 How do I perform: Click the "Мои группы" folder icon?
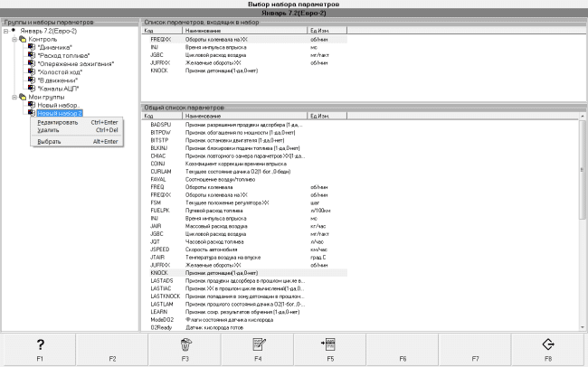coord(23,97)
